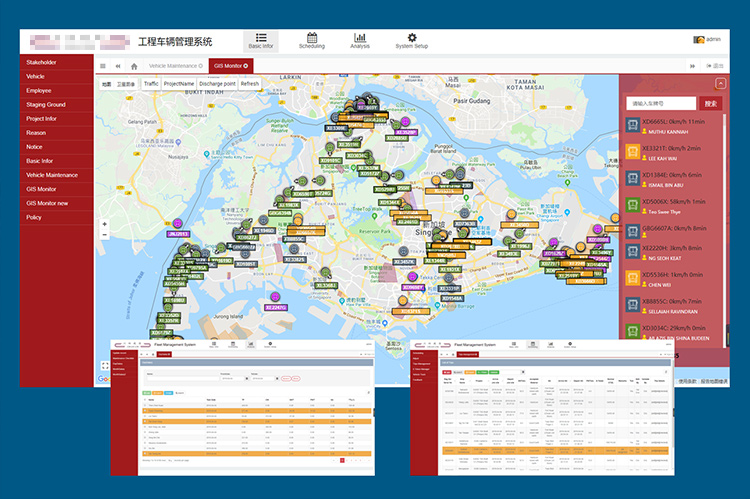Image resolution: width=750 pixels, height=499 pixels.
Task: Open the Basic Infor list icon in top navigation
Action: 261,38
